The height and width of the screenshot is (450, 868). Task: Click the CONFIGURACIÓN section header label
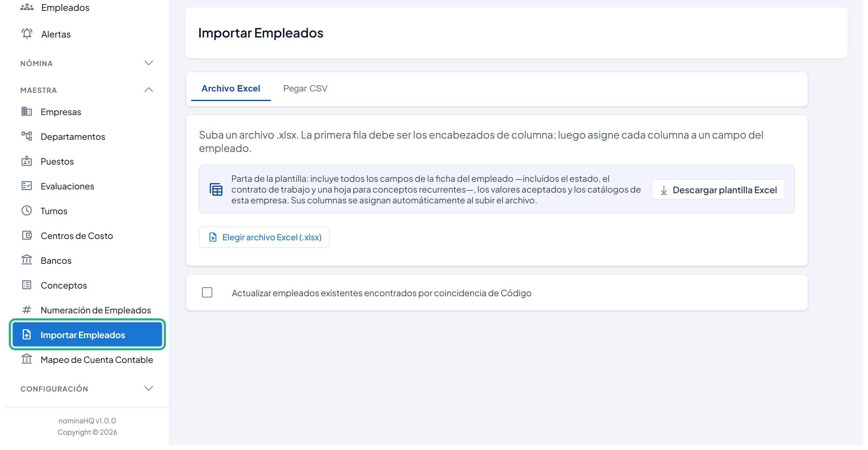55,391
